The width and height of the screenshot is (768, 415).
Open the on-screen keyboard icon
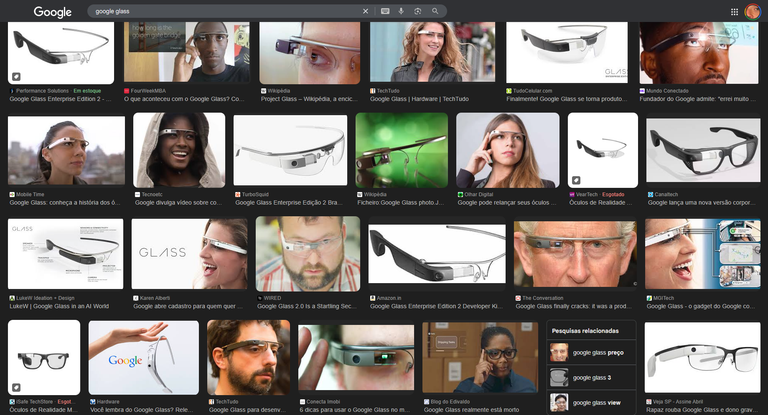(x=385, y=11)
